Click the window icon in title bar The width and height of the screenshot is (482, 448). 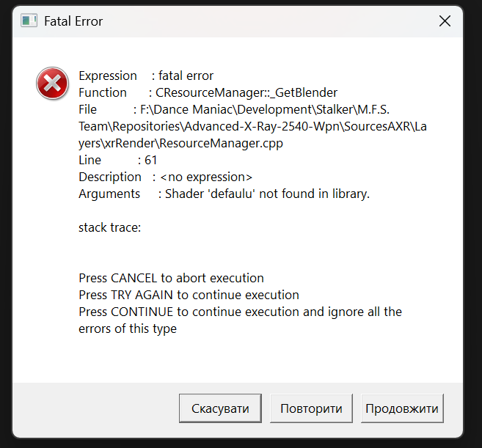point(29,21)
